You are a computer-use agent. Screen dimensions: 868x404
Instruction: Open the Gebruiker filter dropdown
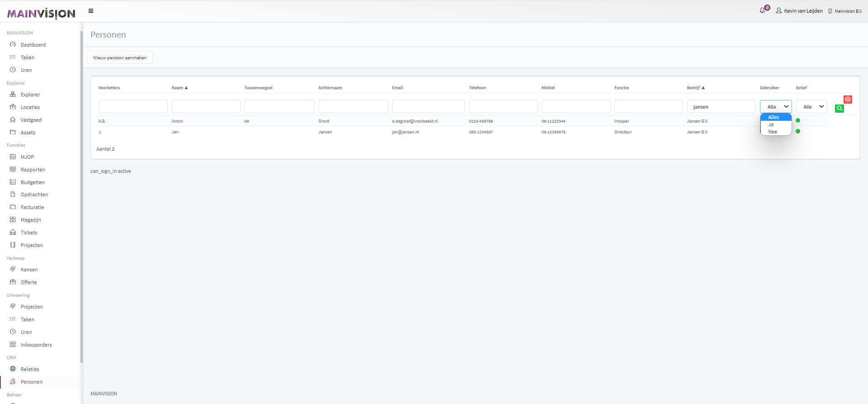coord(776,107)
